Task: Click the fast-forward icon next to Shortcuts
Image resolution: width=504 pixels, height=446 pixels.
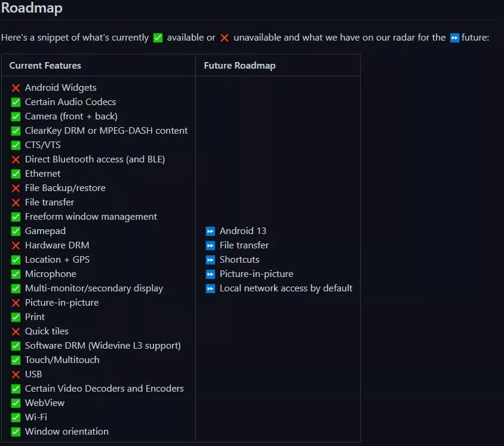Action: pyautogui.click(x=210, y=260)
